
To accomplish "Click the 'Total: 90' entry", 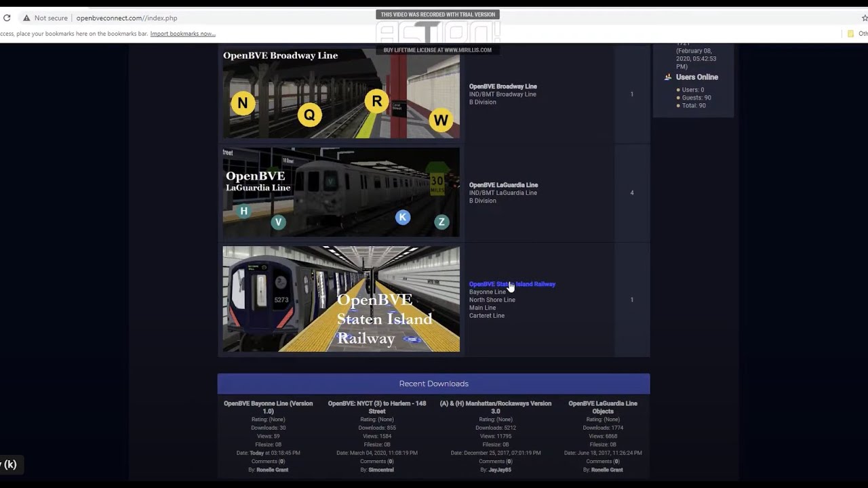I will coord(694,106).
